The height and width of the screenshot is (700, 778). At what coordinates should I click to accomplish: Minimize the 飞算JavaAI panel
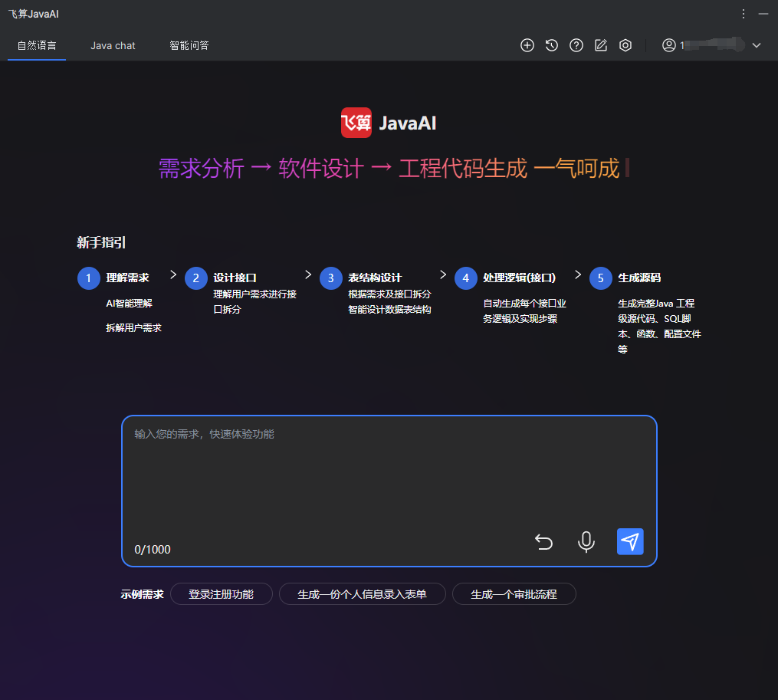pos(763,14)
